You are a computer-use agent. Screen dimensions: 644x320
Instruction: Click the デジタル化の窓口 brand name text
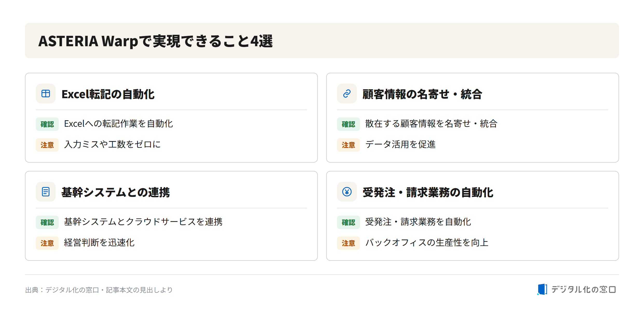click(583, 290)
